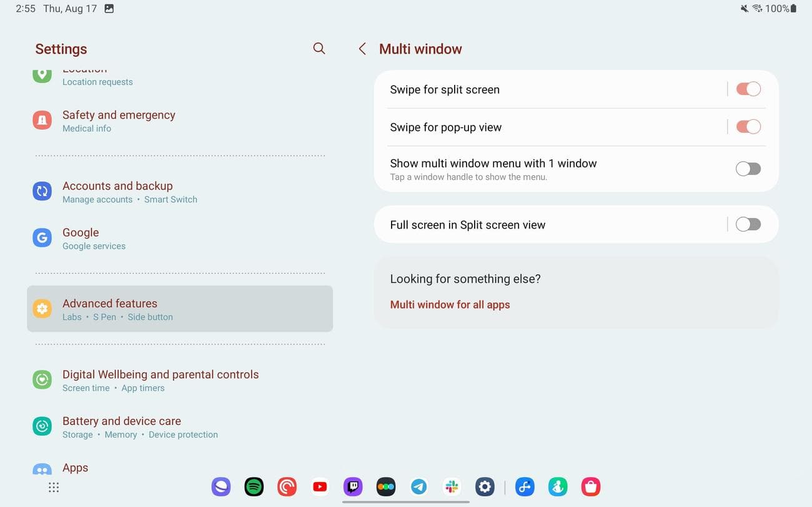Launch YouTube from the dock
Image resolution: width=812 pixels, height=507 pixels.
(320, 487)
